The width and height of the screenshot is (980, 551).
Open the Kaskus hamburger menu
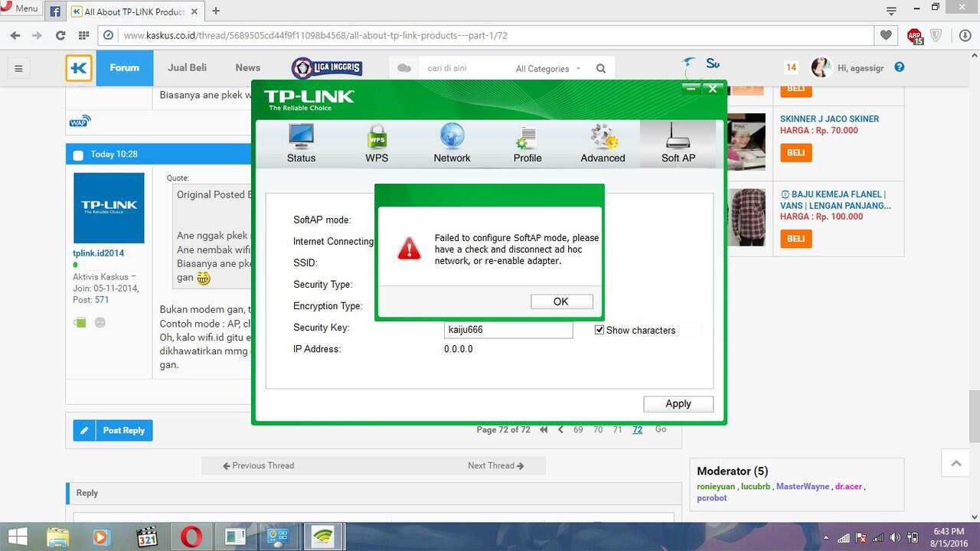(18, 68)
